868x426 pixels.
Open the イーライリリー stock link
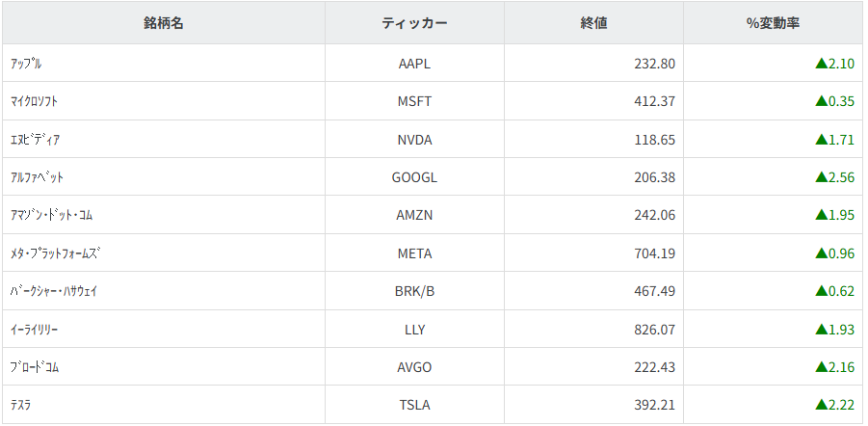point(35,330)
